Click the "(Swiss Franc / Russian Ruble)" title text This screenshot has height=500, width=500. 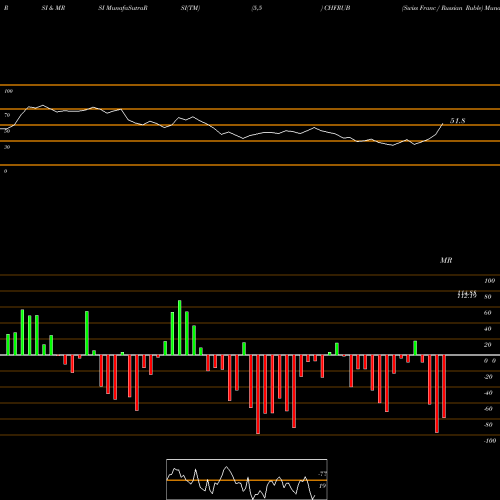coord(442,8)
